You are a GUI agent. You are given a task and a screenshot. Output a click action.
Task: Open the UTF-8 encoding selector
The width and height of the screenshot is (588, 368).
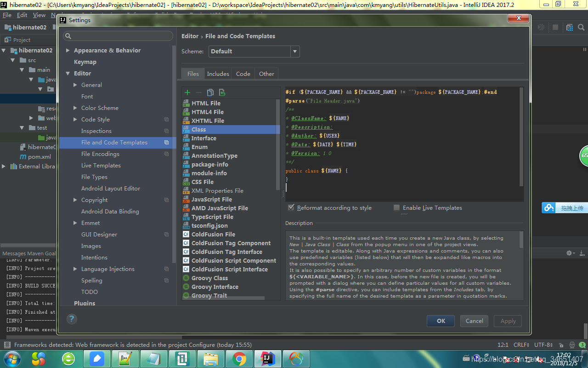pyautogui.click(x=544, y=345)
